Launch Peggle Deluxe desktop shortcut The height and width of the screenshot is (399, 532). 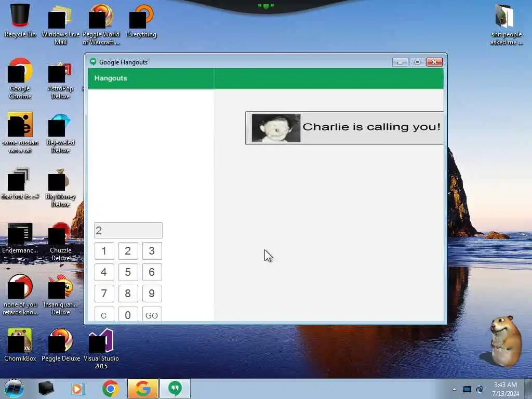click(x=61, y=345)
